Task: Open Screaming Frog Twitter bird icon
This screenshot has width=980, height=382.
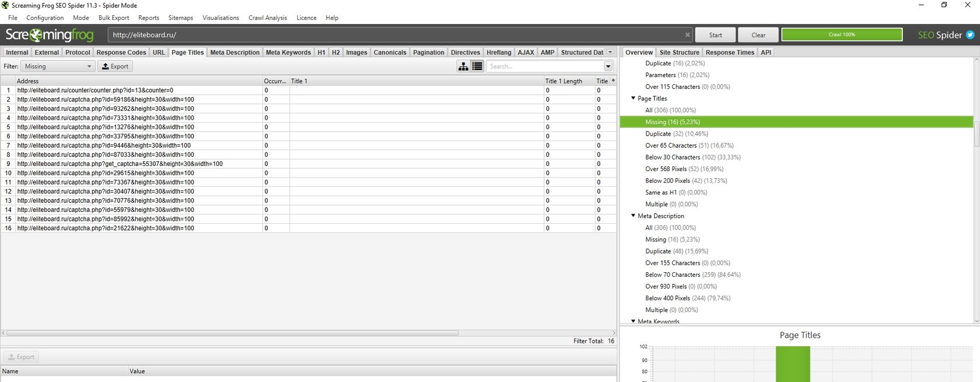Action: pos(970,35)
